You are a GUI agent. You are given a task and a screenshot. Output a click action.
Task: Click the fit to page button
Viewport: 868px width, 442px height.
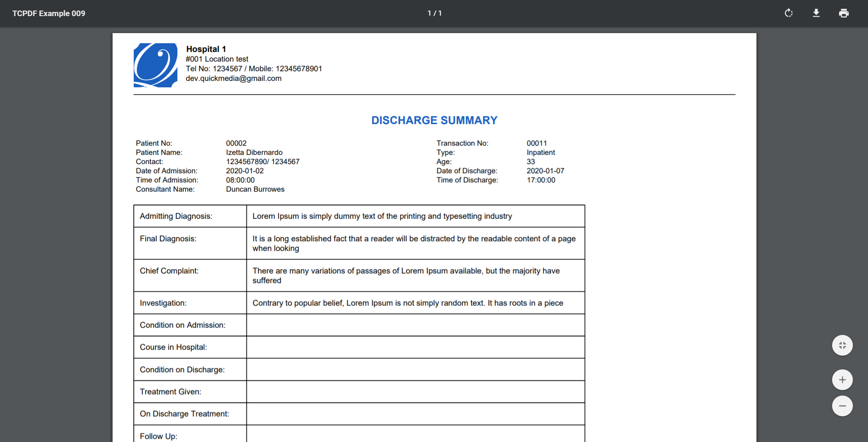(x=842, y=346)
